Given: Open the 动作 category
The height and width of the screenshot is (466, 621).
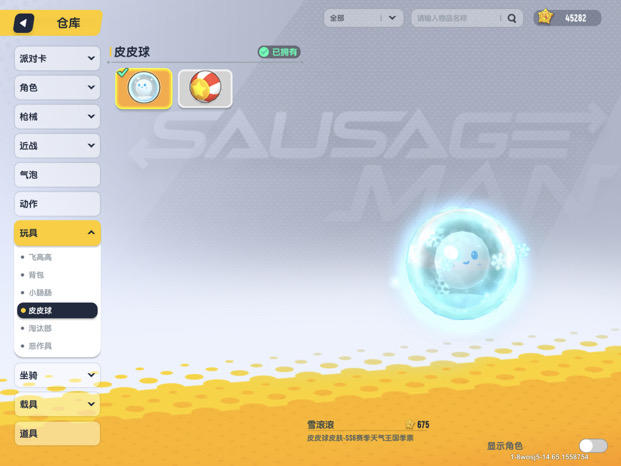Looking at the screenshot, I should (x=57, y=204).
